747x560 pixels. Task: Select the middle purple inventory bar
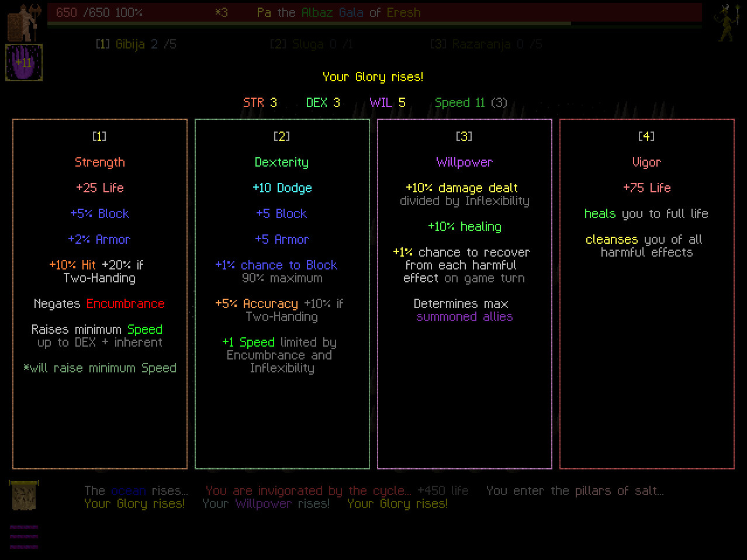click(23, 537)
